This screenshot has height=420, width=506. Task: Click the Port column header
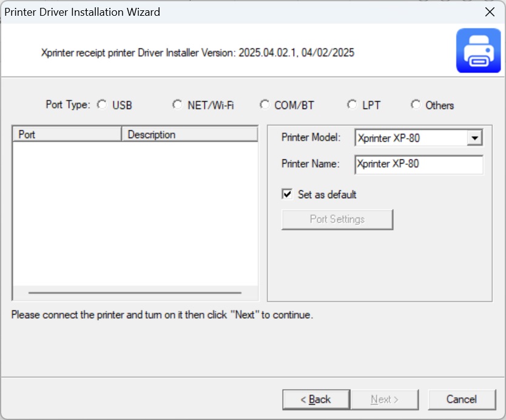point(67,135)
